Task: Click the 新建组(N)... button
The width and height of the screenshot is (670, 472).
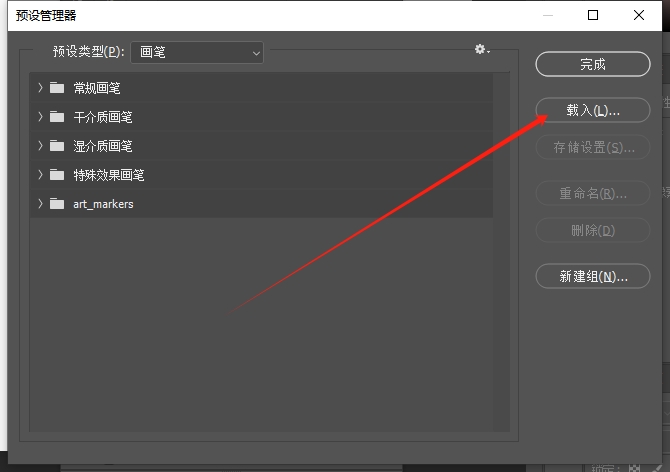Action: tap(593, 276)
